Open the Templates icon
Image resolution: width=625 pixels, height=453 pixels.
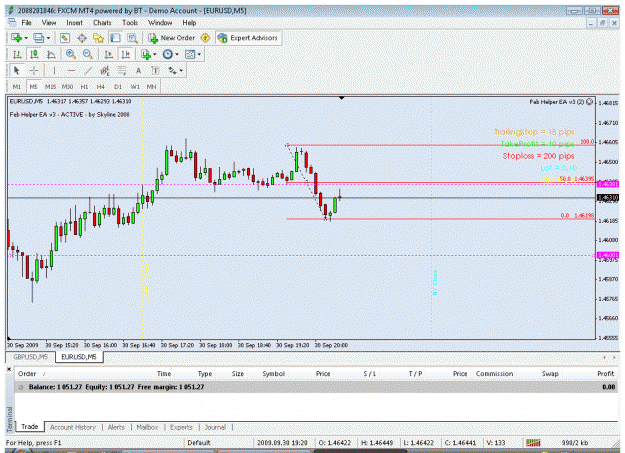click(x=190, y=54)
